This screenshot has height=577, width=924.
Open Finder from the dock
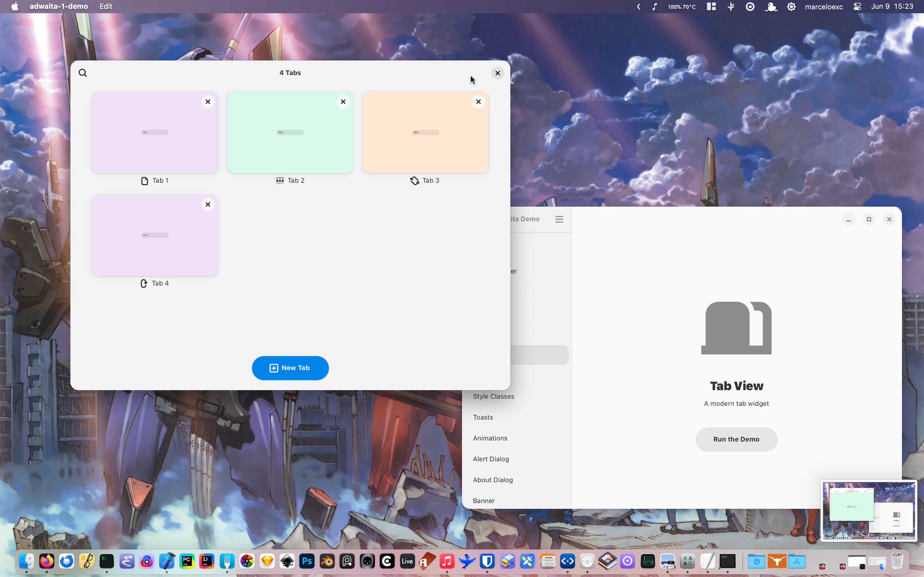click(x=26, y=561)
